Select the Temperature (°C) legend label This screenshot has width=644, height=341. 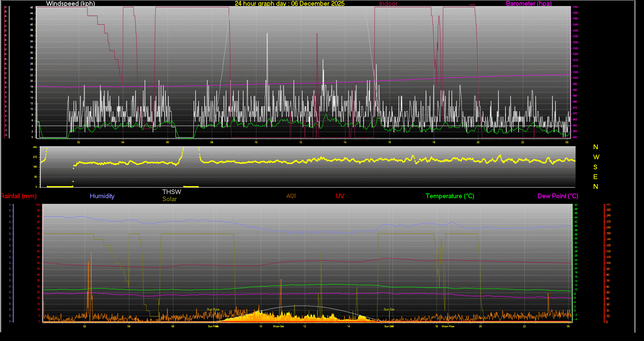(x=450, y=196)
